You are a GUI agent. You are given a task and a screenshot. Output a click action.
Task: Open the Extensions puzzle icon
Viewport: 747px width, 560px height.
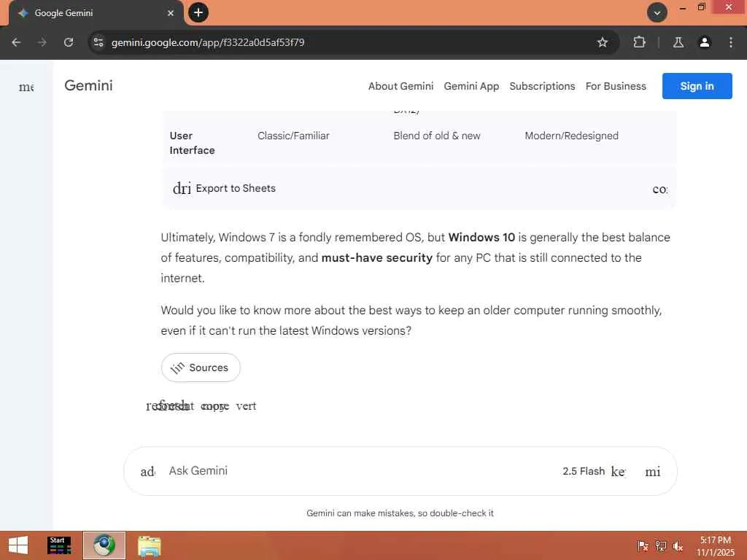point(639,42)
